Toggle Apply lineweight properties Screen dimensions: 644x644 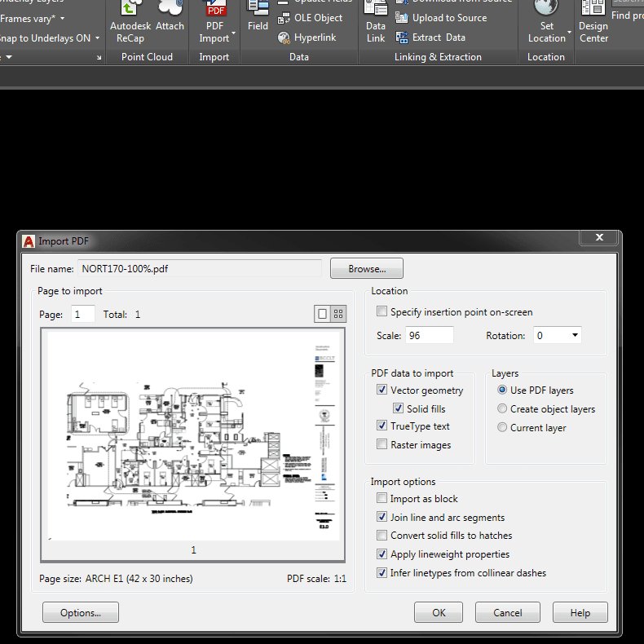point(382,554)
